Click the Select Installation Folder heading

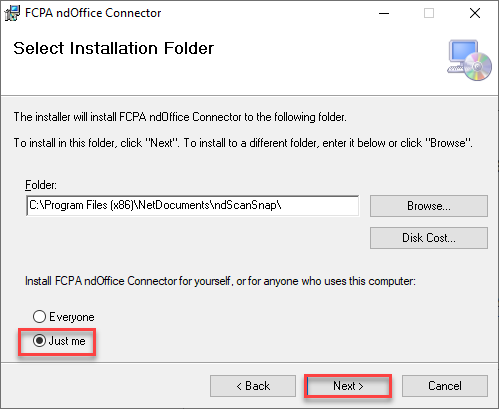tap(113, 48)
